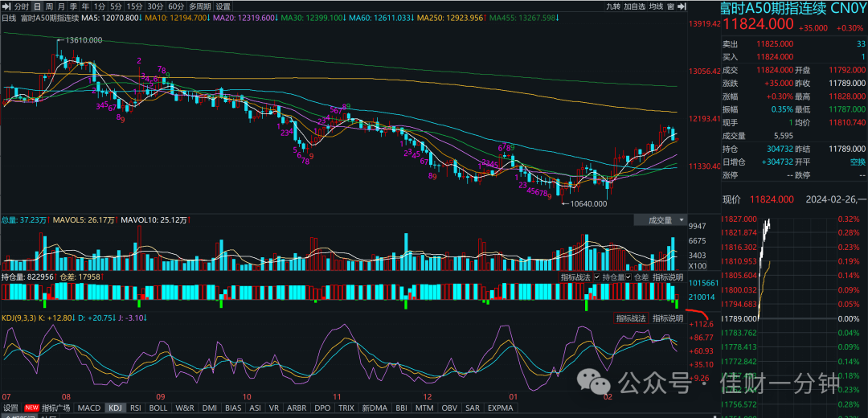Expand the 设置 options in top toolbar

coord(223,6)
